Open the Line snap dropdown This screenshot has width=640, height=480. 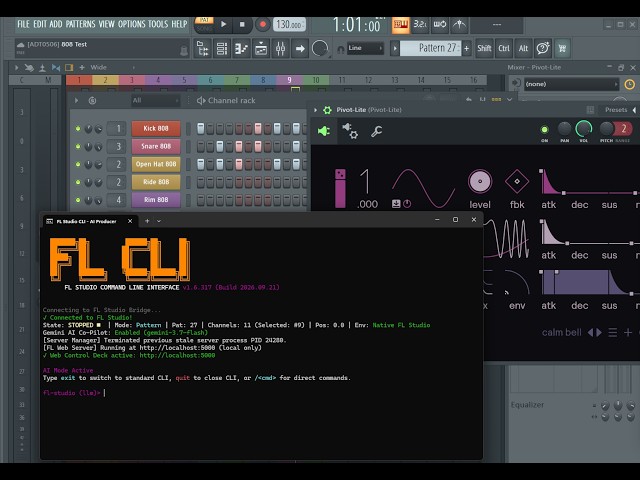365,49
